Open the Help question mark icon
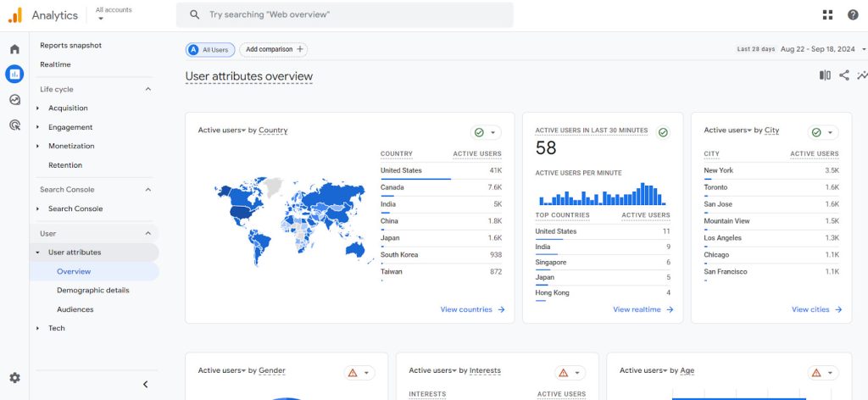Viewport: 868px width, 400px height. [853, 15]
